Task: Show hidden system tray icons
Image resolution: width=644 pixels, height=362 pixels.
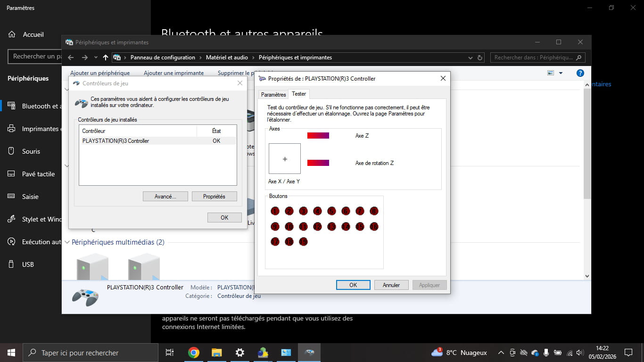Action: click(x=501, y=353)
